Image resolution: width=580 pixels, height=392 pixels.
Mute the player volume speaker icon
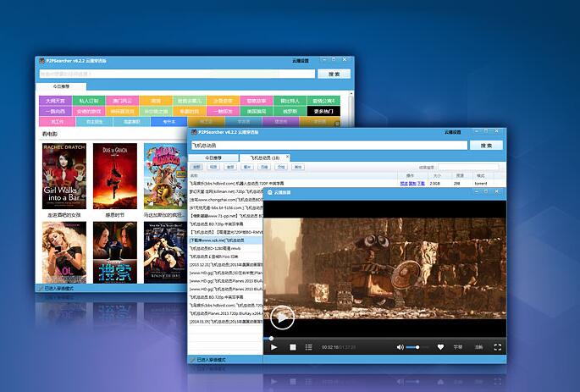400,347
